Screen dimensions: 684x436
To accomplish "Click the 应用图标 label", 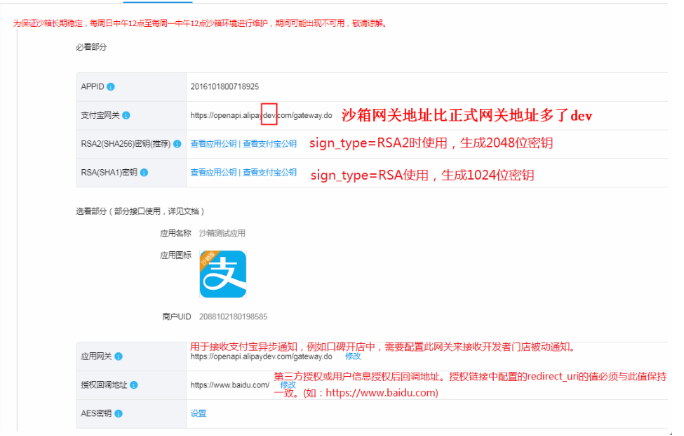I will pos(175,255).
